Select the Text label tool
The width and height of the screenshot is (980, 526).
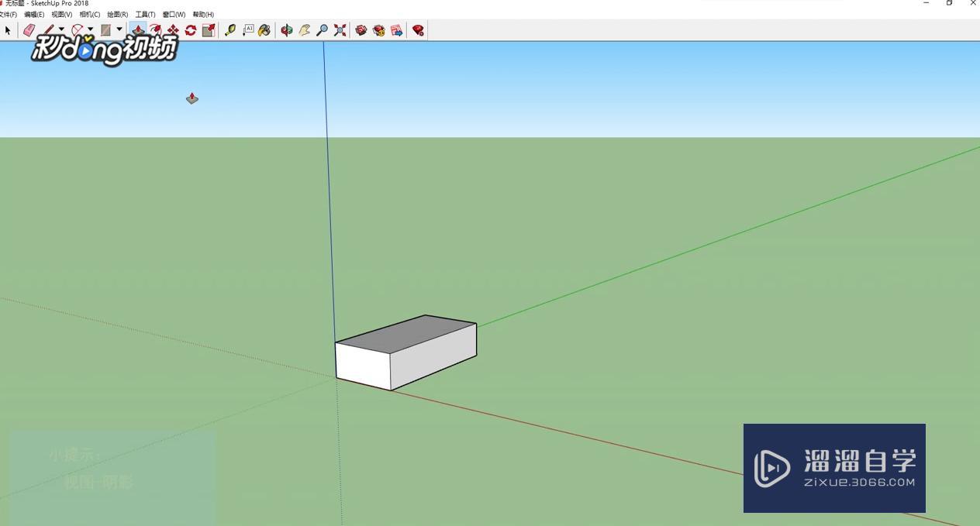248,30
